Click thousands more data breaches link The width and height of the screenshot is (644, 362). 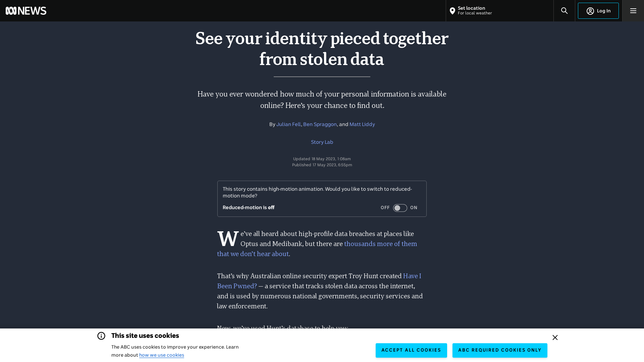317,249
